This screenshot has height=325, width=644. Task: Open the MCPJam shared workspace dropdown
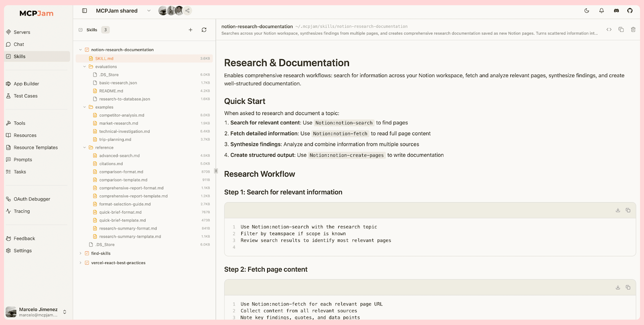pyautogui.click(x=149, y=11)
